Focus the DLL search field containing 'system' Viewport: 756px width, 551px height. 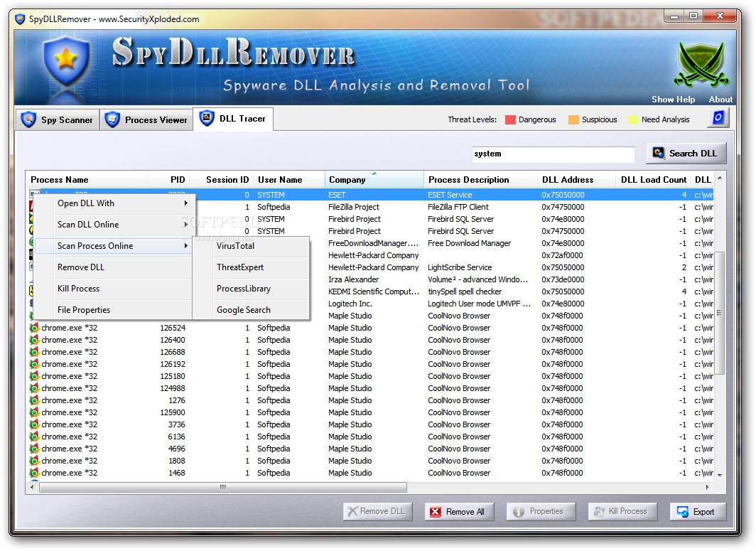[553, 154]
